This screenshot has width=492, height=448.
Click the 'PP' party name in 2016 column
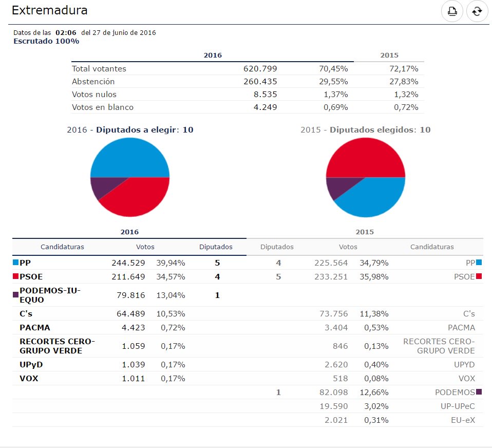25,263
